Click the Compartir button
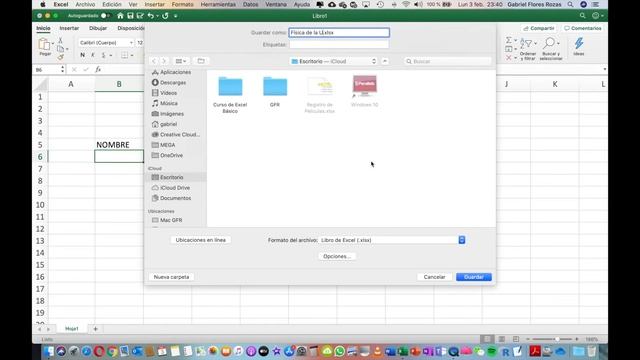 539,28
